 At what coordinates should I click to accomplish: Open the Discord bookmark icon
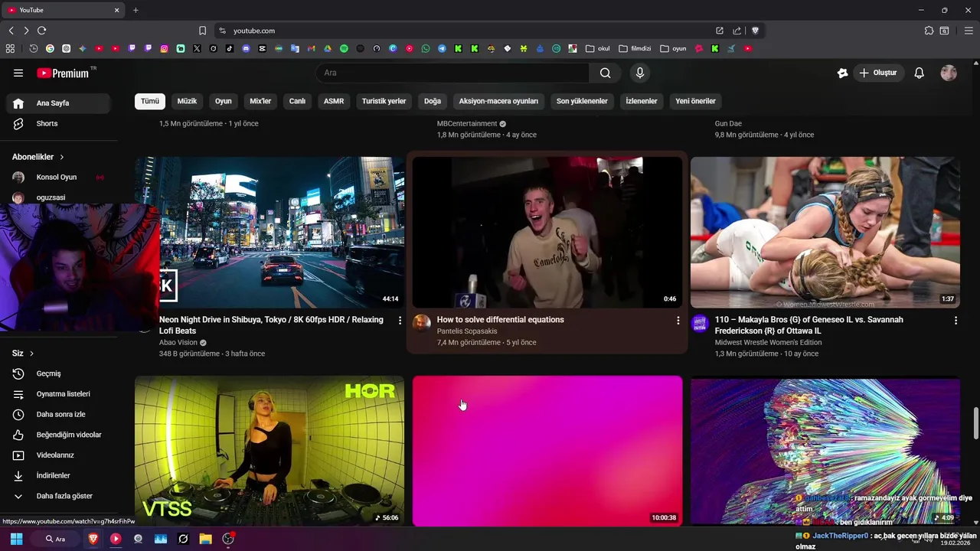(246, 48)
